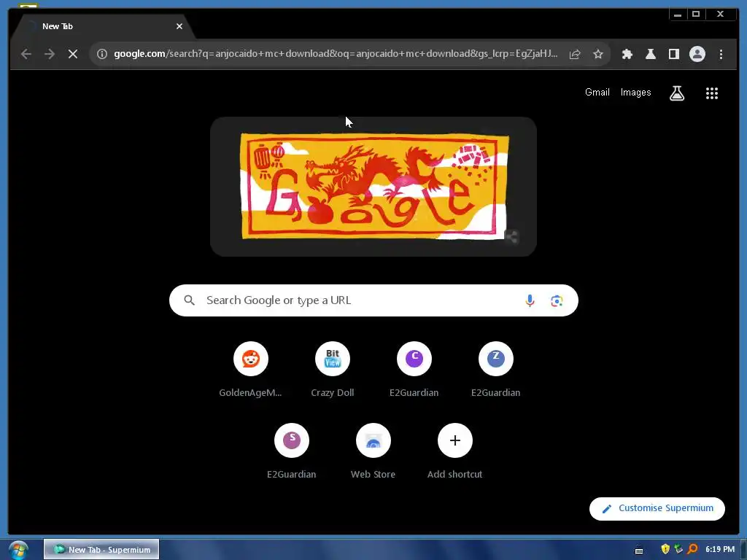Click the search magnifier icon
747x560 pixels.
click(x=189, y=300)
